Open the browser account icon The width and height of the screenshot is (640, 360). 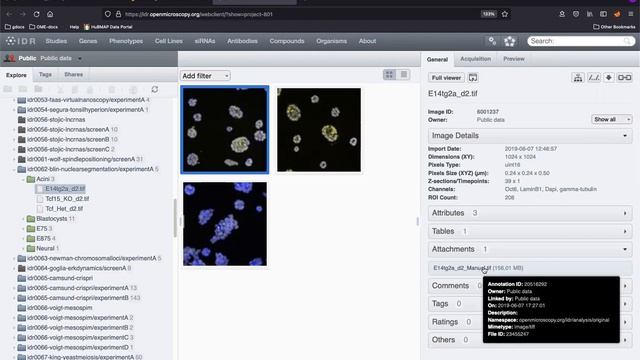562,14
